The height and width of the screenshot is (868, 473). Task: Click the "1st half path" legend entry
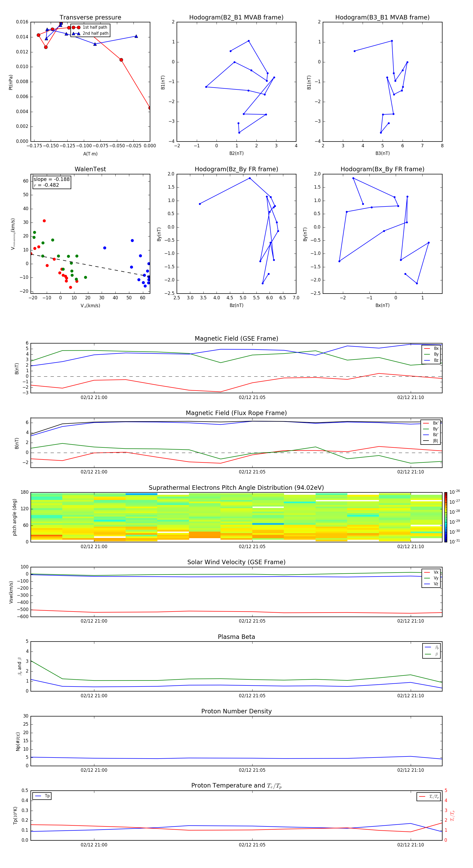coord(90,27)
